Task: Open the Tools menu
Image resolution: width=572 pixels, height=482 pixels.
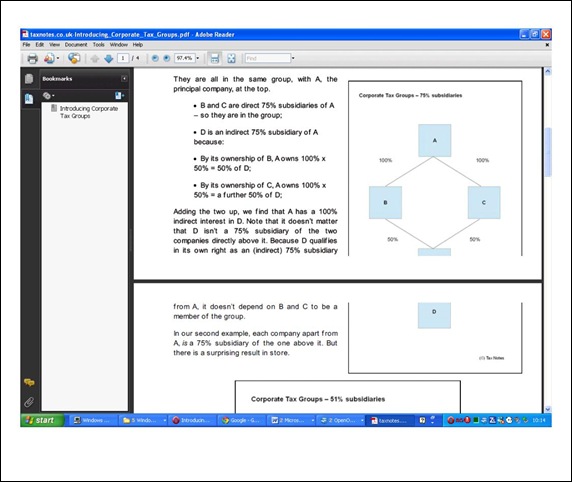Action: 98,45
